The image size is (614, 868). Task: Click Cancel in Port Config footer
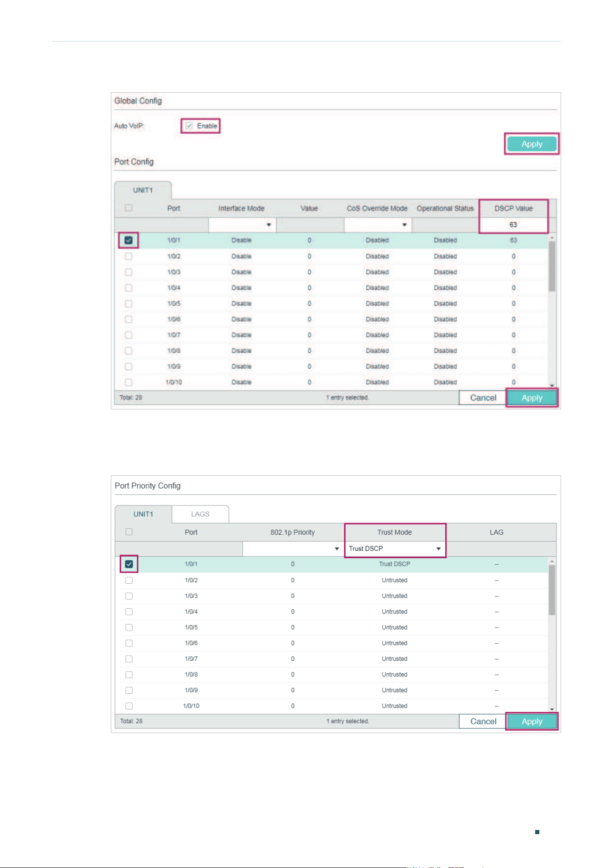pyautogui.click(x=483, y=398)
